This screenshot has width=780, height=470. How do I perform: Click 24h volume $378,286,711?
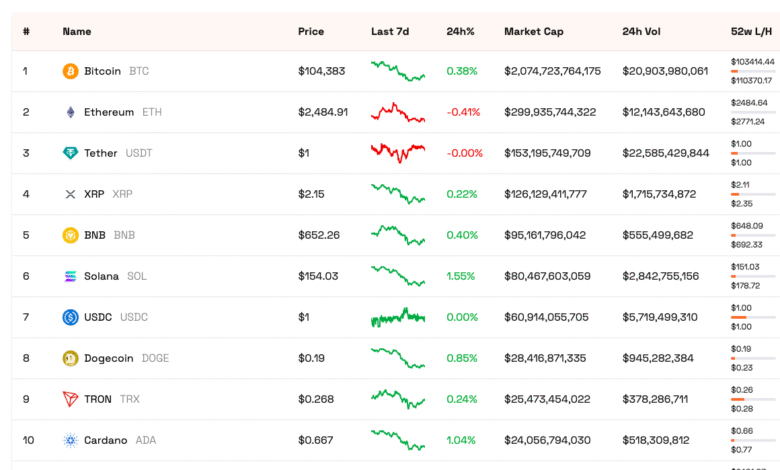[x=655, y=399]
